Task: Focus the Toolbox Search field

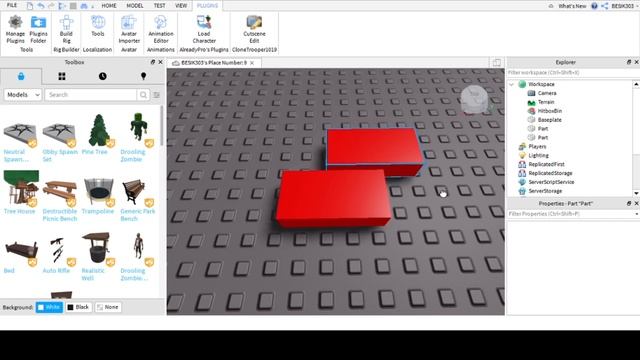Action: (91, 95)
